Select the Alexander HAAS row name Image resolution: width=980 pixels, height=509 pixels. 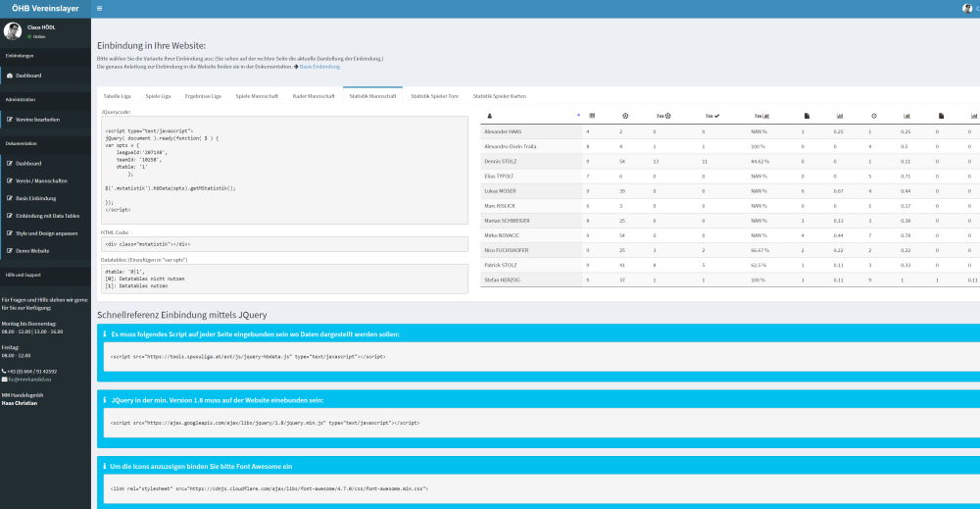pyautogui.click(x=503, y=132)
